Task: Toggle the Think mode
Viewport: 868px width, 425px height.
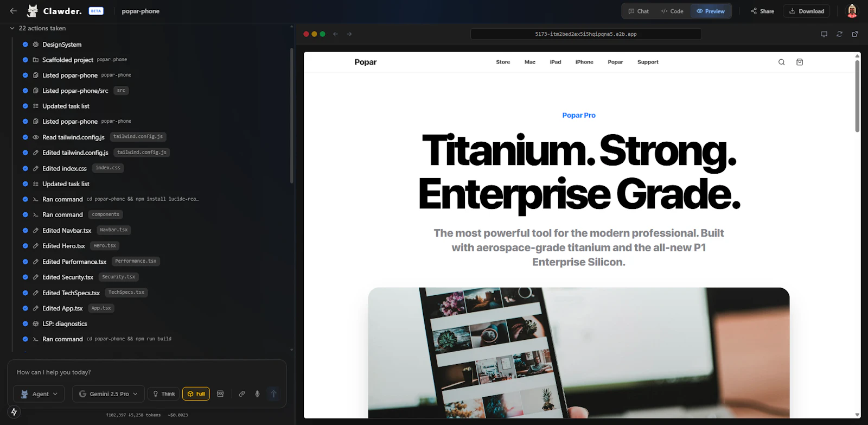Action: (x=164, y=394)
